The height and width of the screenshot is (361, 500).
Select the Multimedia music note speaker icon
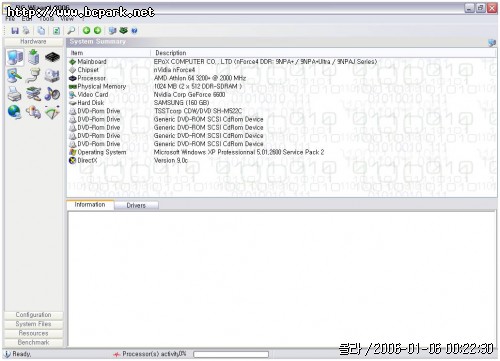point(52,94)
